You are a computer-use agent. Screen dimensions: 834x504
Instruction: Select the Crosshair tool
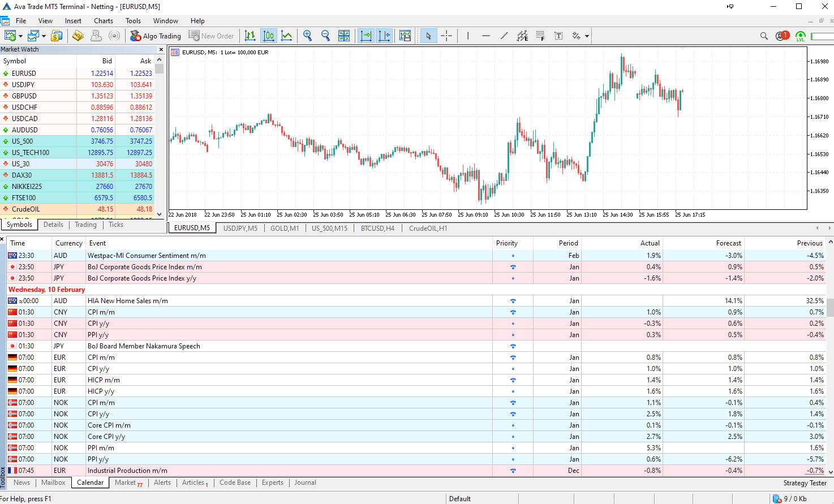pyautogui.click(x=446, y=35)
